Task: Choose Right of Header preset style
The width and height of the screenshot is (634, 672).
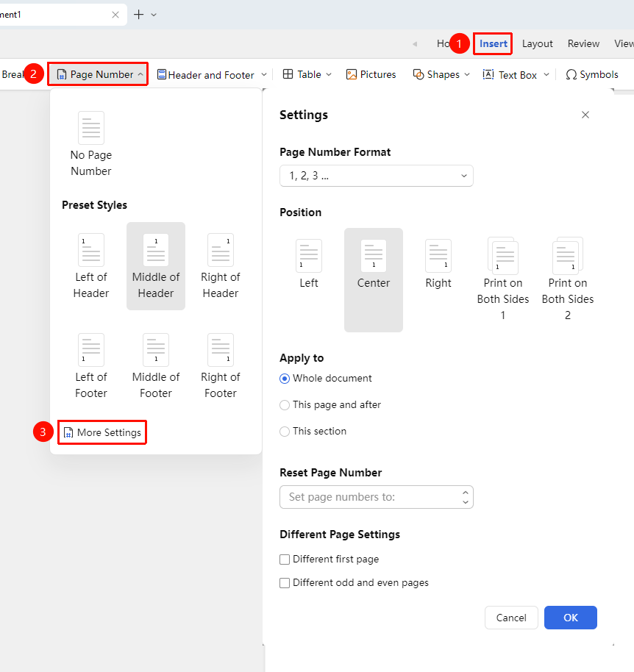Action: (221, 265)
